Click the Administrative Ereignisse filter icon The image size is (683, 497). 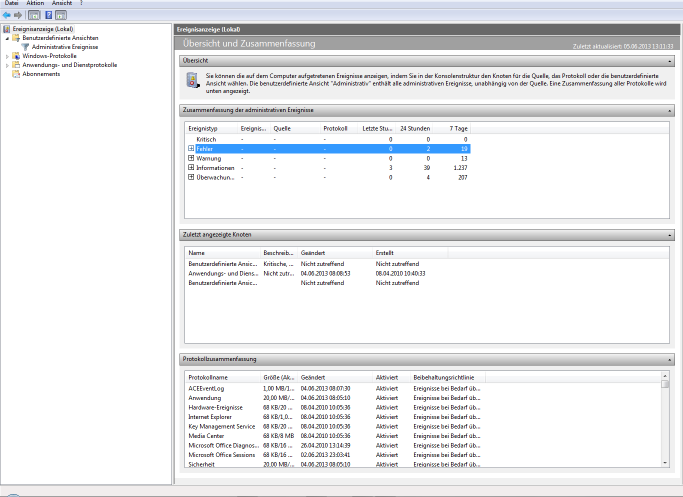26,47
